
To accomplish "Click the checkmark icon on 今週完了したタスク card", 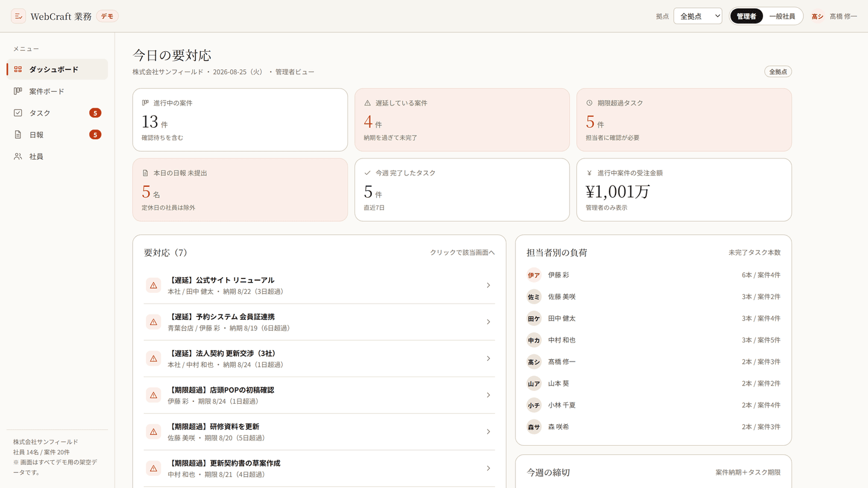I will click(x=368, y=173).
